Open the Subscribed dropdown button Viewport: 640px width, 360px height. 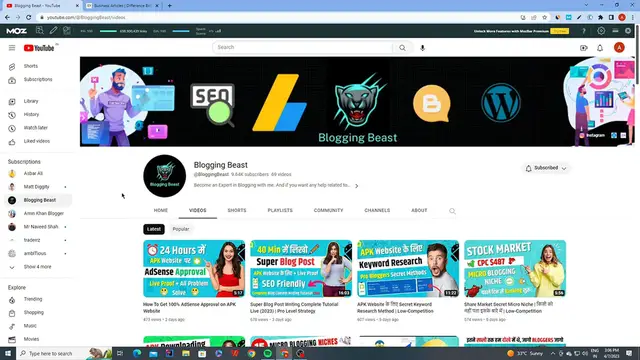tap(546, 168)
